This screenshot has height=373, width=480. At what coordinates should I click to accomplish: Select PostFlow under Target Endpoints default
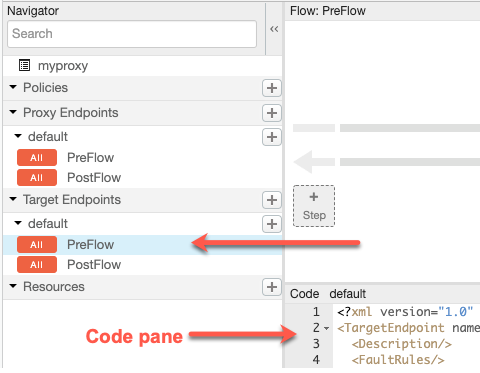pyautogui.click(x=94, y=265)
